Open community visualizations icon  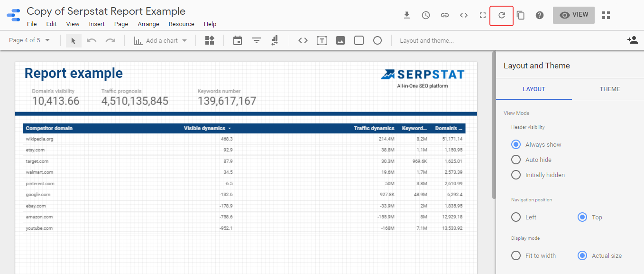coord(210,40)
